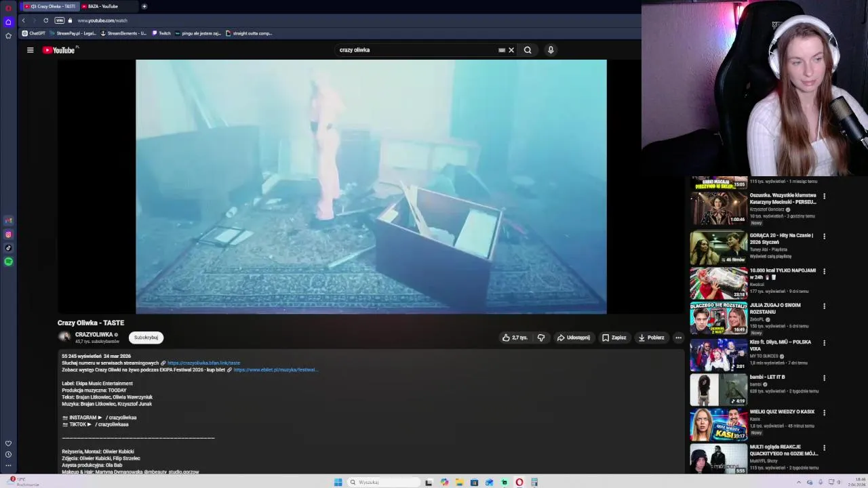The height and width of the screenshot is (488, 868).
Task: Download the video with Pobierz
Action: [x=651, y=338]
